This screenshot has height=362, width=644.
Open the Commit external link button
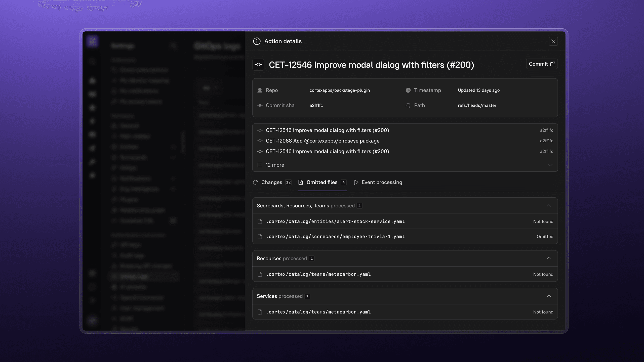tap(542, 64)
